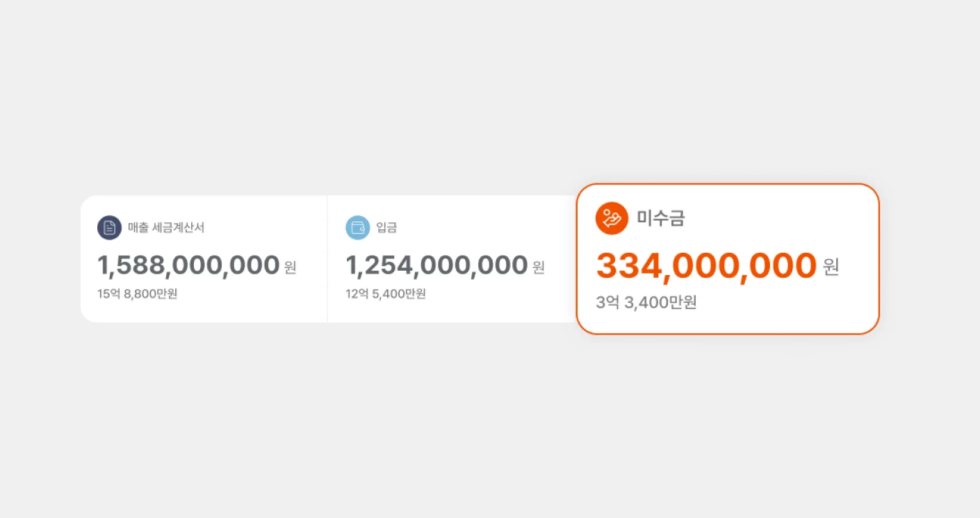Click the 1,588,000,000 sales invoice amount
Viewport: 980px width, 518px height.
point(188,265)
